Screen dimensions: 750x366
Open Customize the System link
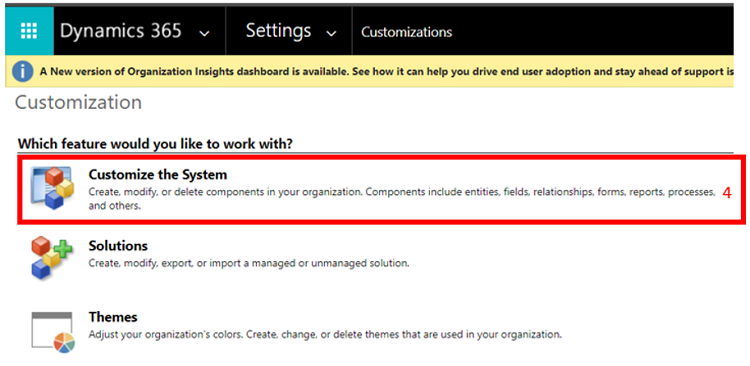tap(158, 175)
